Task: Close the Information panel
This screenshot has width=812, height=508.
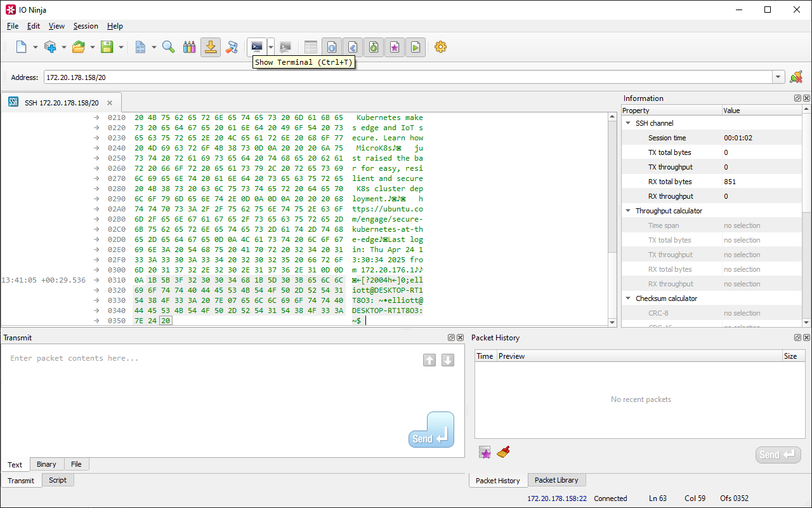Action: point(806,98)
